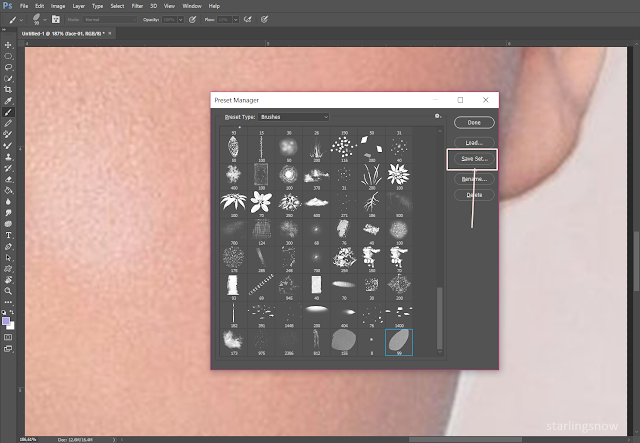Viewport: 640px width, 443px height.
Task: Reset to default foreground and background colors
Action: [4, 312]
